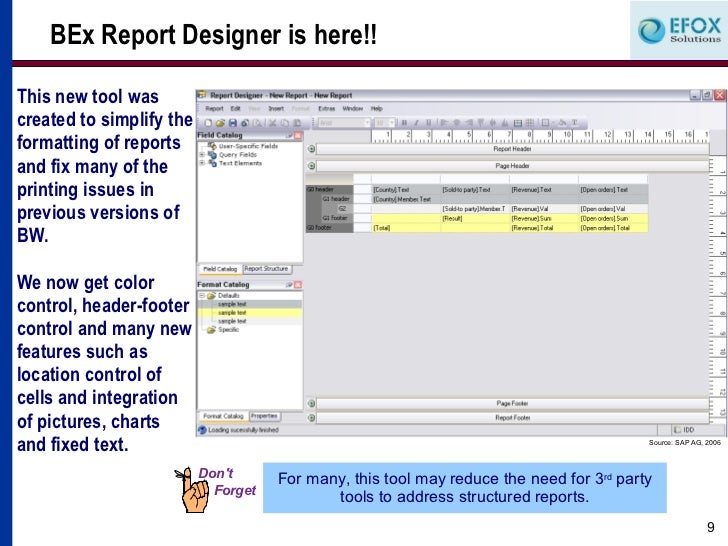Select the [Open orders].Total cell
The width and height of the screenshot is (728, 546).
pos(613,228)
